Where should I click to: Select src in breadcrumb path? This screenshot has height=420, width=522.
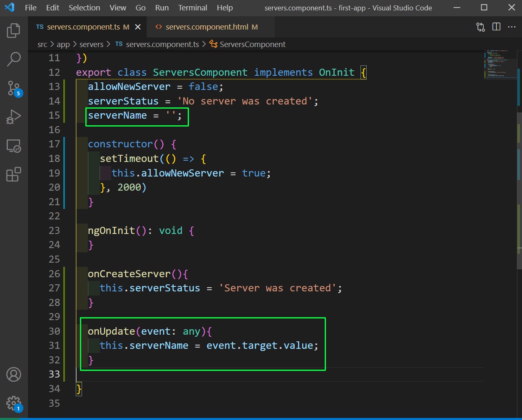(42, 44)
